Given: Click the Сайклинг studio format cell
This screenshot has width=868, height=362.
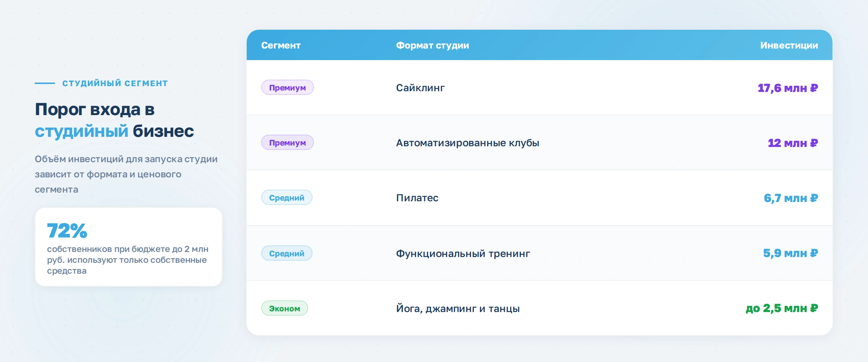Looking at the screenshot, I should (x=420, y=88).
